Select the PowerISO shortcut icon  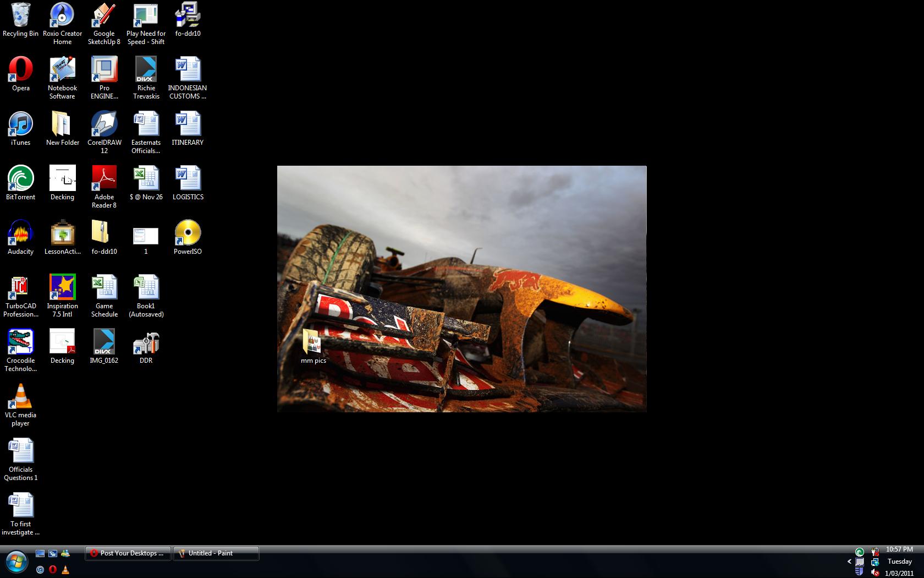coord(188,238)
